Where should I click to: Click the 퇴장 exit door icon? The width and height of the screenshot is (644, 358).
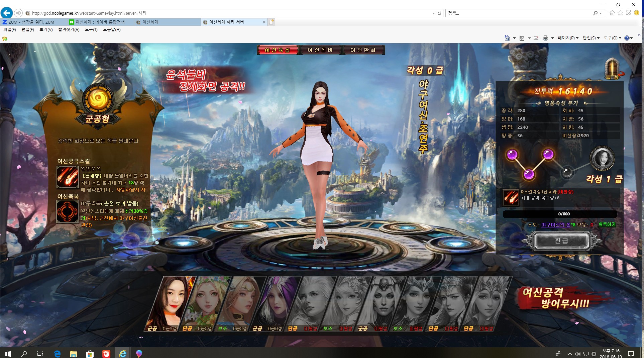(613, 68)
